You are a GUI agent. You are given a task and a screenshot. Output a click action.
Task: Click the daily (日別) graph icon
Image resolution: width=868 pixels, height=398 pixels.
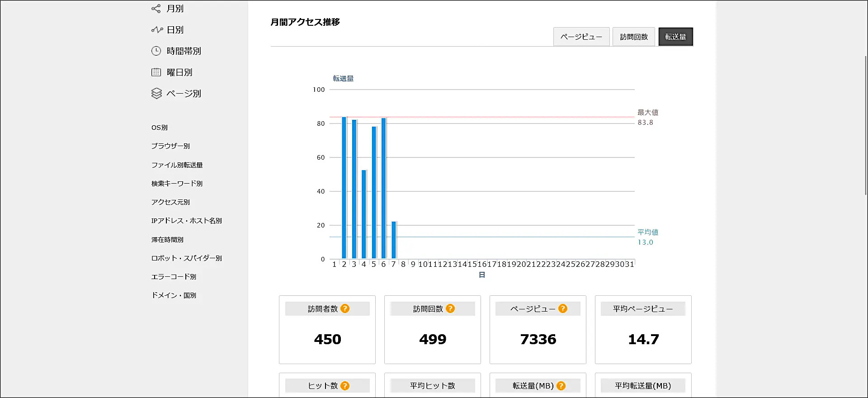coord(156,30)
